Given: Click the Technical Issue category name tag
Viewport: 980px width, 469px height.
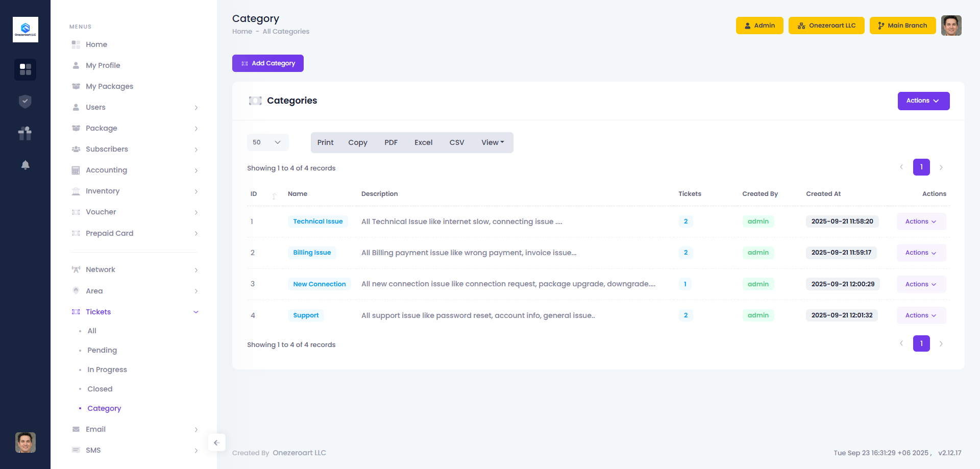Looking at the screenshot, I should (x=317, y=221).
